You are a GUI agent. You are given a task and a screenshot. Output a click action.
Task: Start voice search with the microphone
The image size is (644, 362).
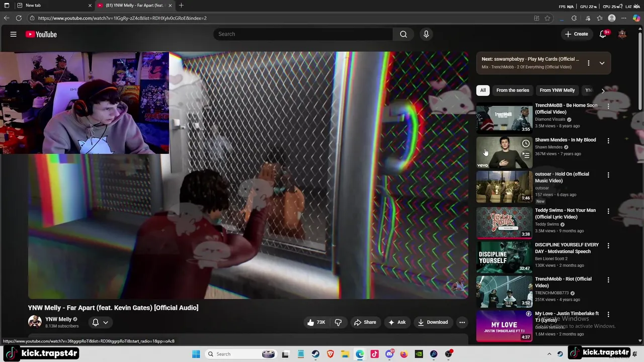(426, 34)
